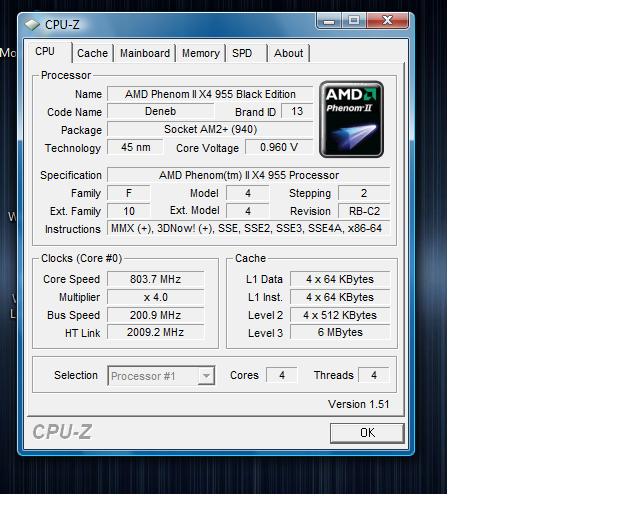Click the AMD Phenom II logo image
640x512 pixels.
[351, 119]
